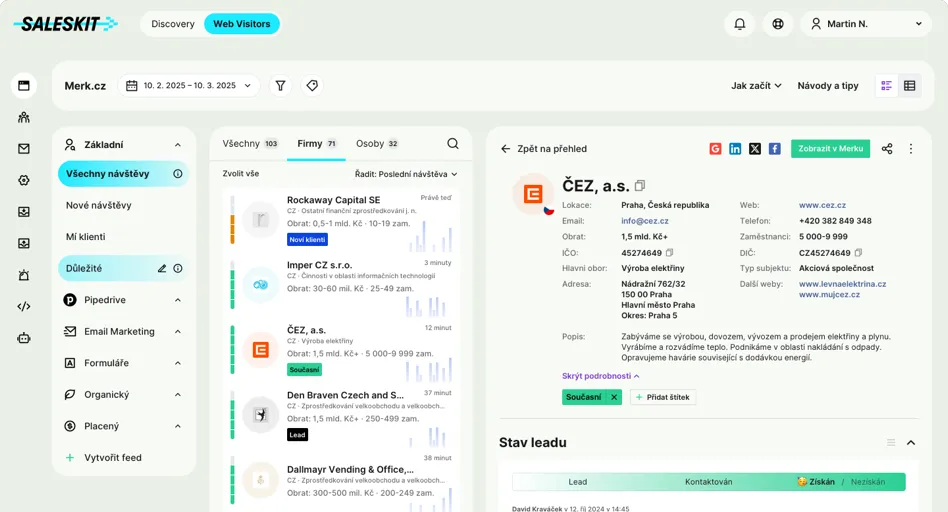
Task: Set lead status to Lead
Action: tap(577, 482)
